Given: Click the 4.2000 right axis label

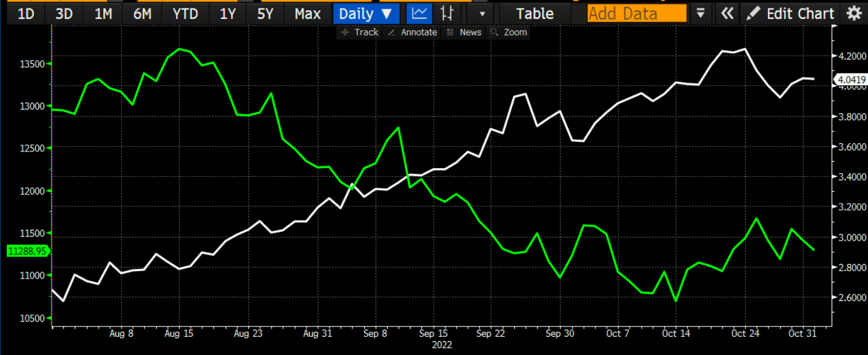Looking at the screenshot, I should point(852,56).
